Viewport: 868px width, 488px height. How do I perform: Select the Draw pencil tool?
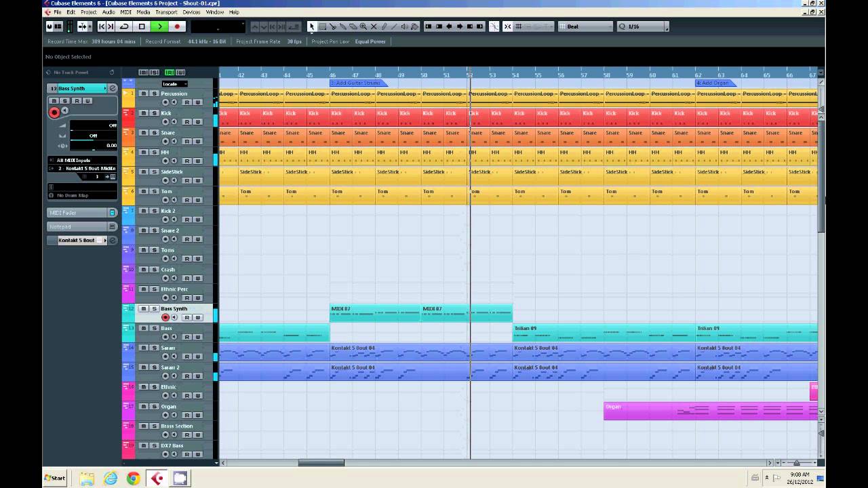(384, 26)
